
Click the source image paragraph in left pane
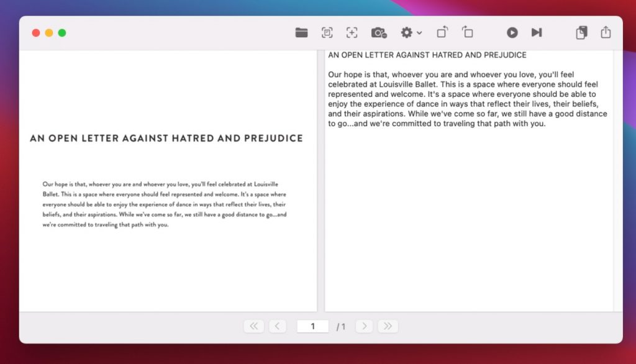[x=164, y=204]
